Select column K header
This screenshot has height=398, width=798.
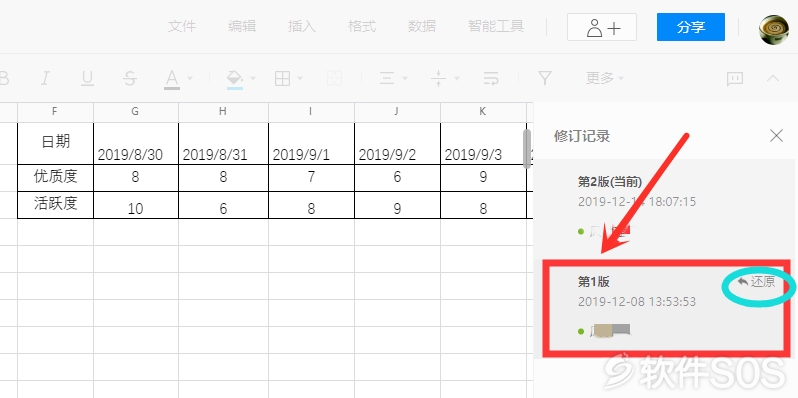click(483, 111)
